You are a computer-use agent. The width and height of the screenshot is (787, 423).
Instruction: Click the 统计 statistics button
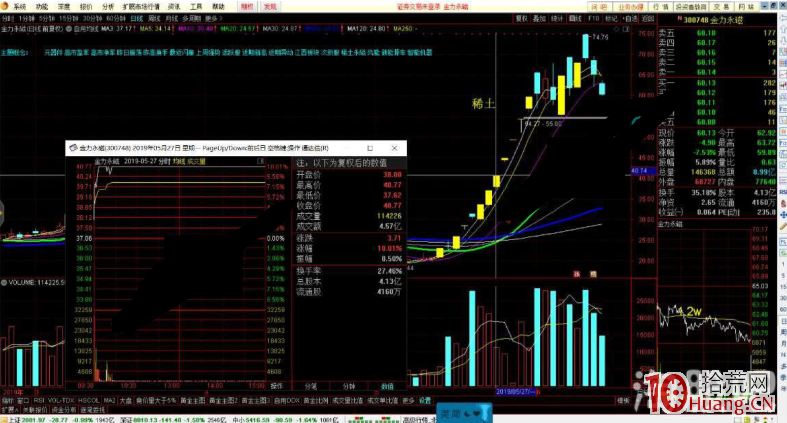tap(557, 19)
